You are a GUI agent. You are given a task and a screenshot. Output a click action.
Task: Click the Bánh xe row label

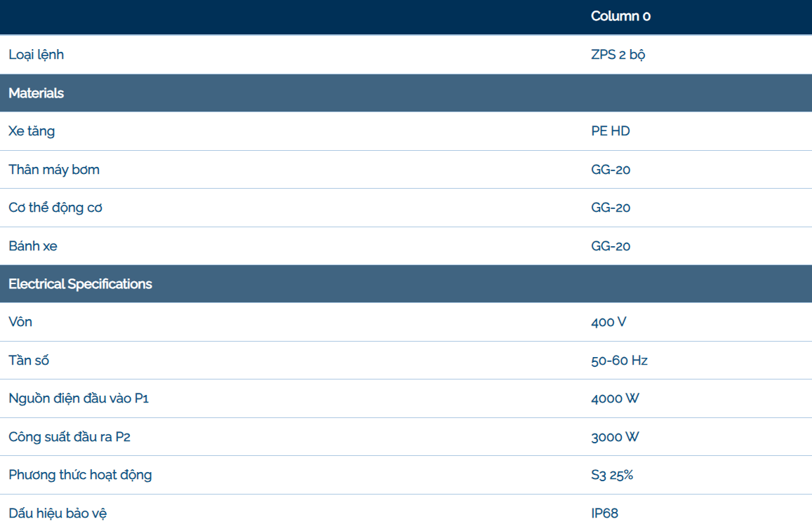coord(33,246)
